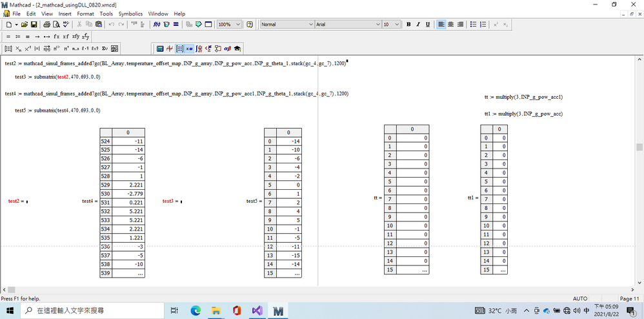Open the Greek symbol toolbar palette
The image size is (644, 319).
tap(227, 48)
